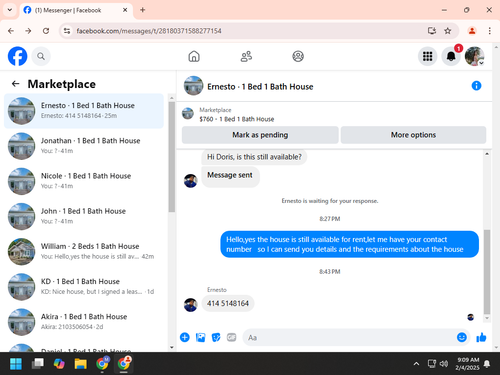Image resolution: width=500 pixels, height=375 pixels.
Task: Click the 'Message sent' bubble
Action: (230, 176)
